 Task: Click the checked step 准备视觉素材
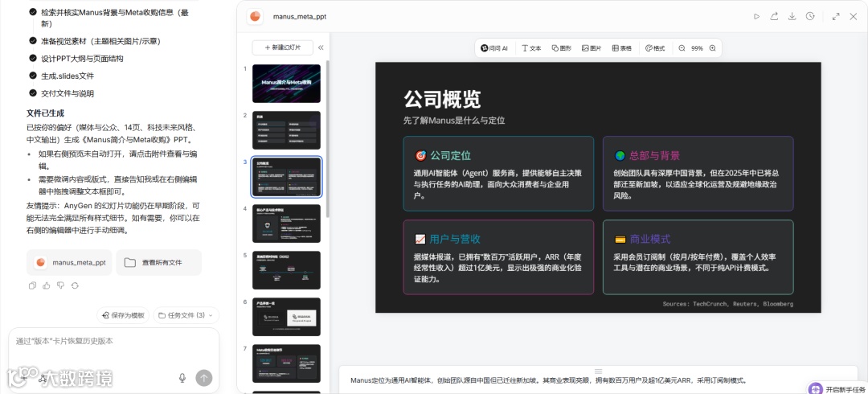100,41
